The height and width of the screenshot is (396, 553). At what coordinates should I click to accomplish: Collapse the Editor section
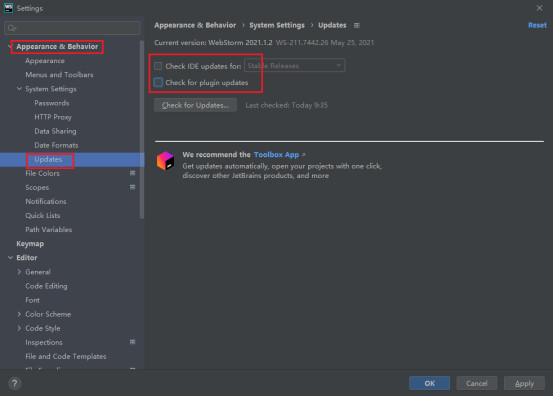pyautogui.click(x=10, y=258)
